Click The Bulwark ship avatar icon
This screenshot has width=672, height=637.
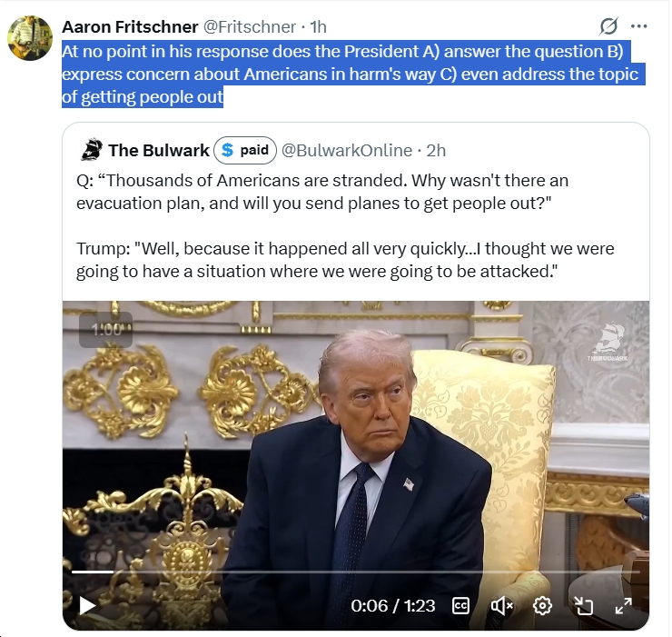(92, 150)
